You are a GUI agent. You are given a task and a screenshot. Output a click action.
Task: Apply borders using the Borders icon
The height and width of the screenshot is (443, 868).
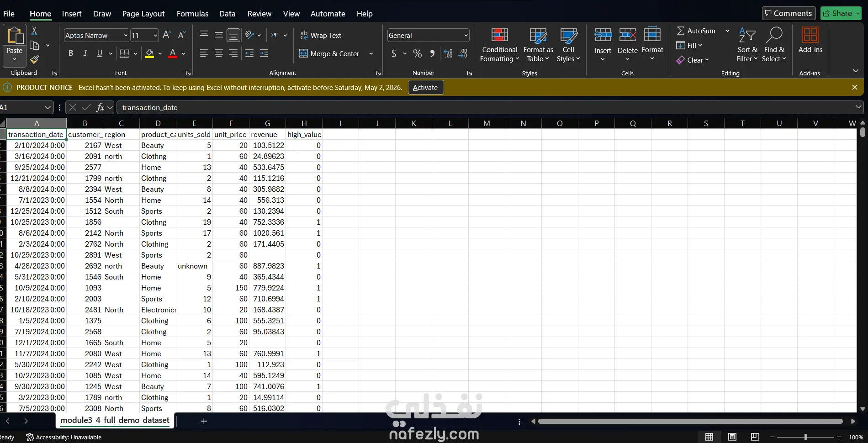click(x=124, y=53)
